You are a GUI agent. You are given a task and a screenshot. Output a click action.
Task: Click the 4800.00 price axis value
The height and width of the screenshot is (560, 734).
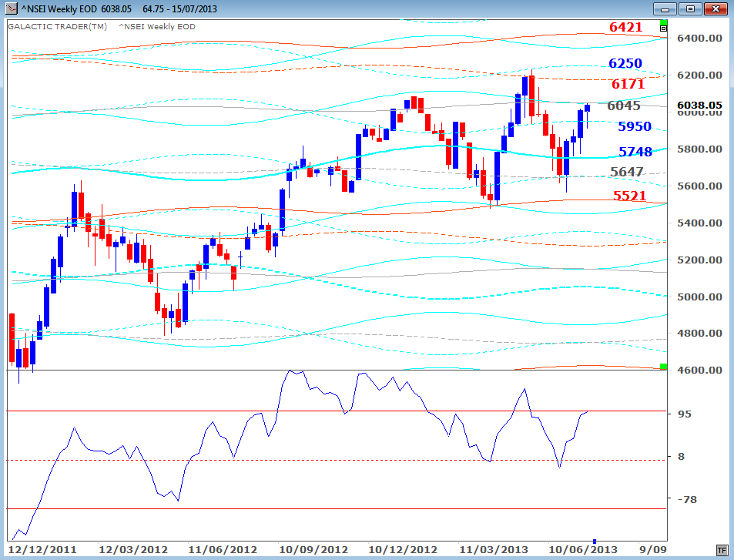[699, 334]
